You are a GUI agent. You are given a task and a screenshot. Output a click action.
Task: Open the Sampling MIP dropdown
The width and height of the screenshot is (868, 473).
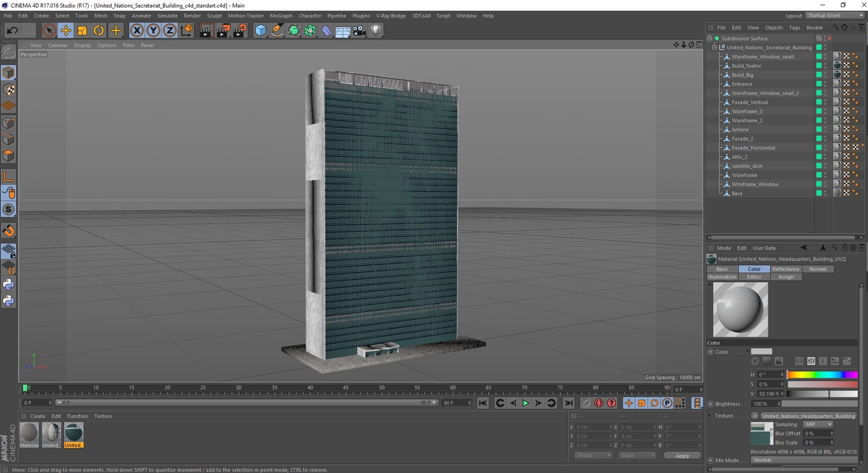click(x=818, y=425)
